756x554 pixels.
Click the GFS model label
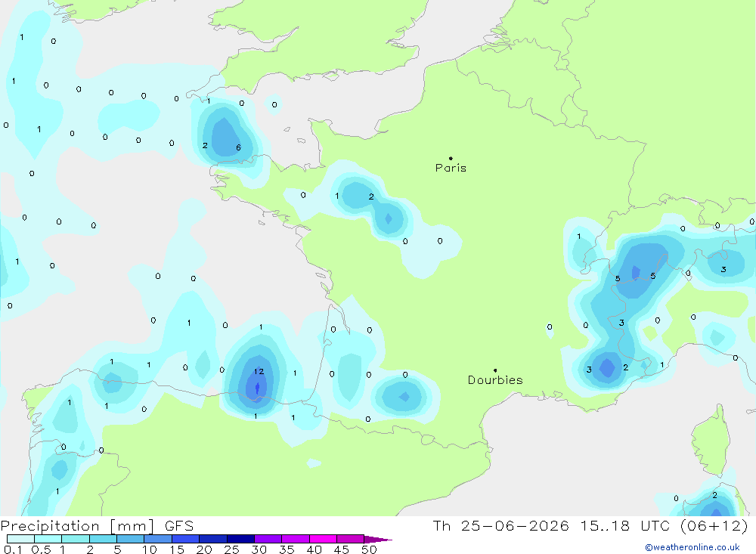click(x=179, y=526)
